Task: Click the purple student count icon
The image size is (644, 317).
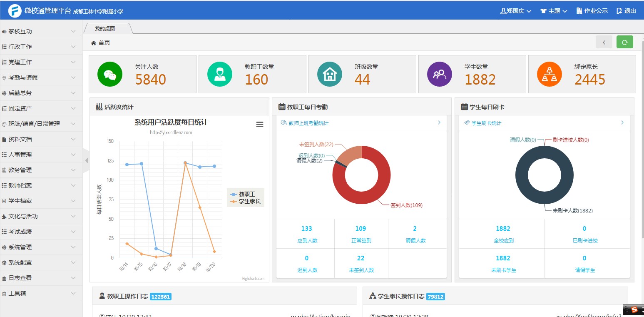Action: (x=439, y=74)
